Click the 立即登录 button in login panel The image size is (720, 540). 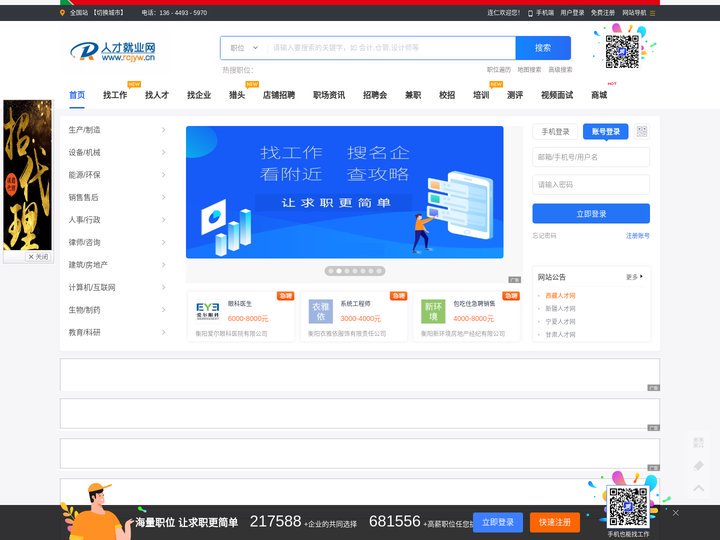tap(591, 214)
